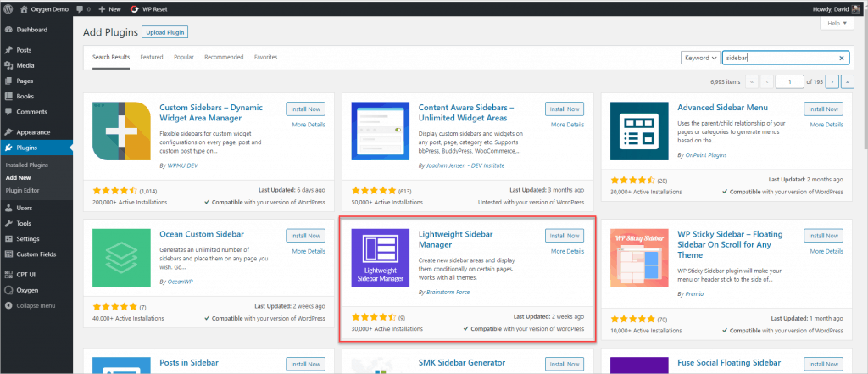The width and height of the screenshot is (868, 374).
Task: Install the Lightweight Sidebar Manager plugin
Action: coord(564,235)
